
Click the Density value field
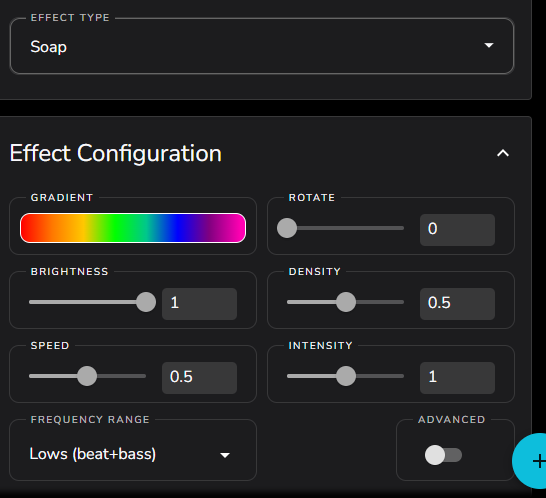click(457, 304)
